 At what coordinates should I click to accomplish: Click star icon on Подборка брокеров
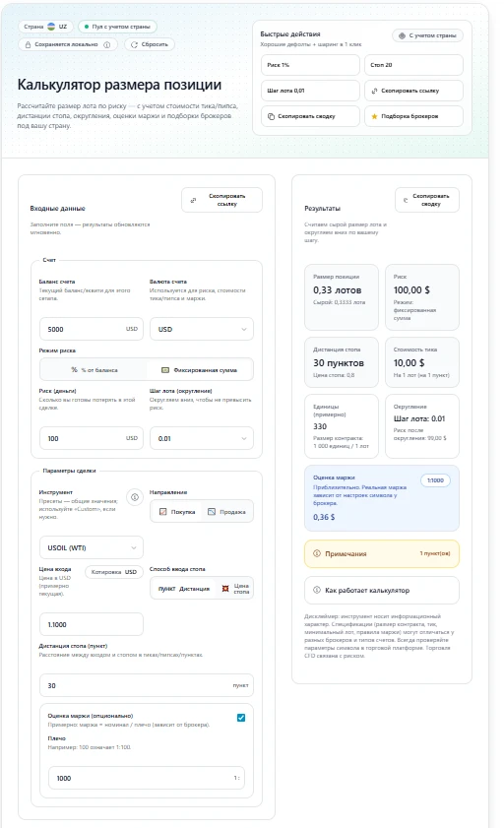(x=375, y=117)
